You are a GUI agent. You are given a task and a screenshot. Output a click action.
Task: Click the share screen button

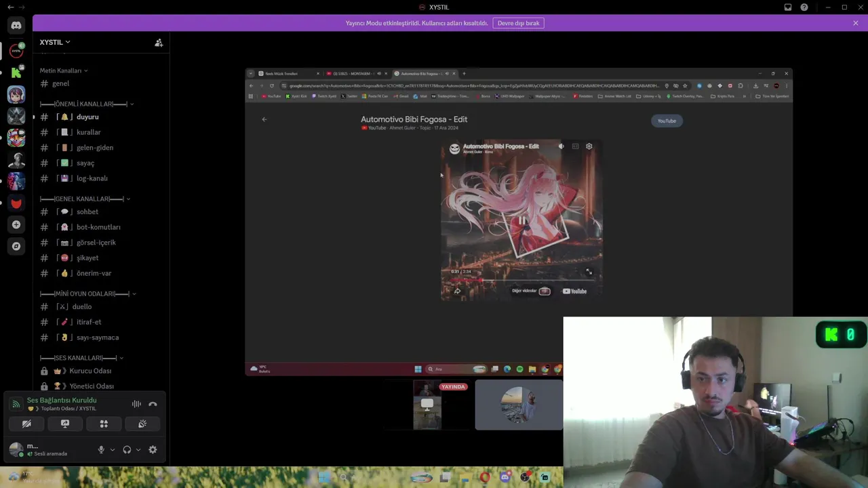pyautogui.click(x=65, y=424)
